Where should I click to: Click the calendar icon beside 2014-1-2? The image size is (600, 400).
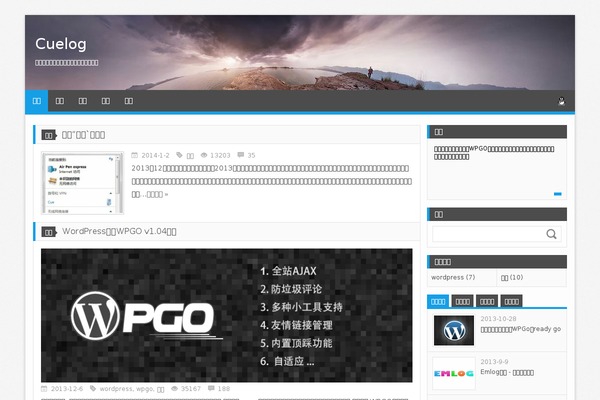point(134,155)
